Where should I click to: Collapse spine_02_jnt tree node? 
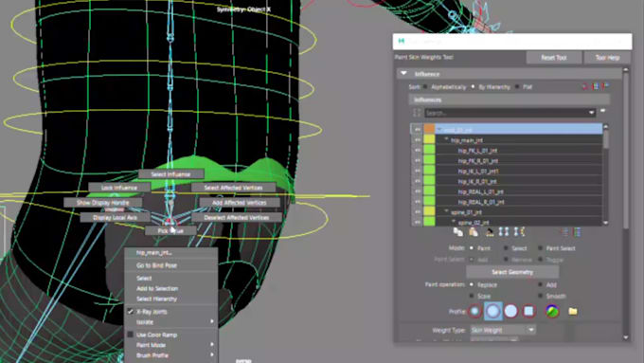pyautogui.click(x=453, y=222)
